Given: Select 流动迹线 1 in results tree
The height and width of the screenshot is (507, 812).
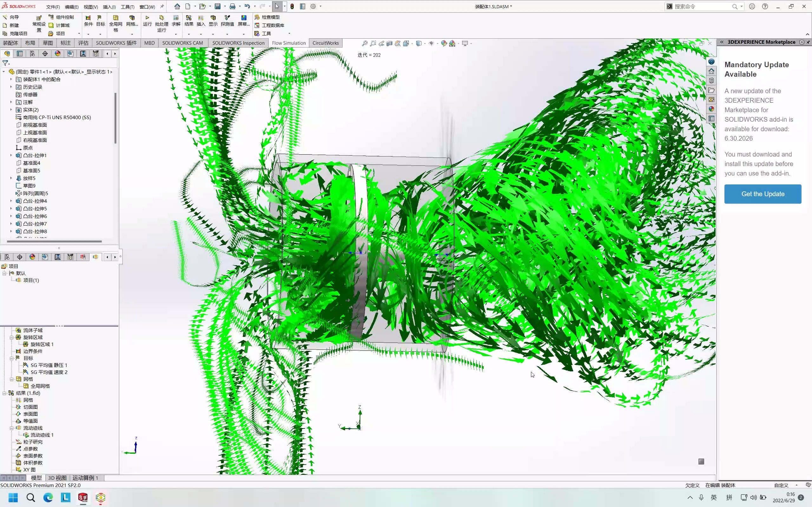Looking at the screenshot, I should pyautogui.click(x=42, y=435).
